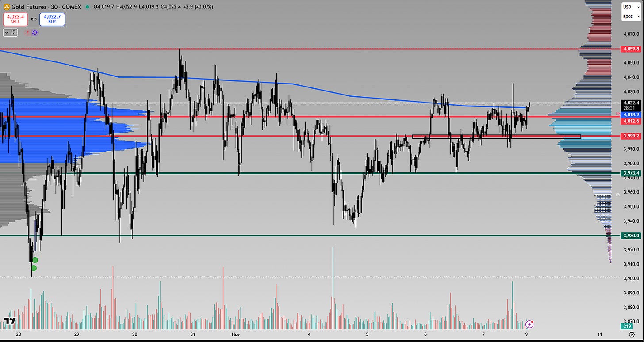Viewport: 644px width, 342px height.
Task: Select the 4,012.6 red price label
Action: coord(631,121)
